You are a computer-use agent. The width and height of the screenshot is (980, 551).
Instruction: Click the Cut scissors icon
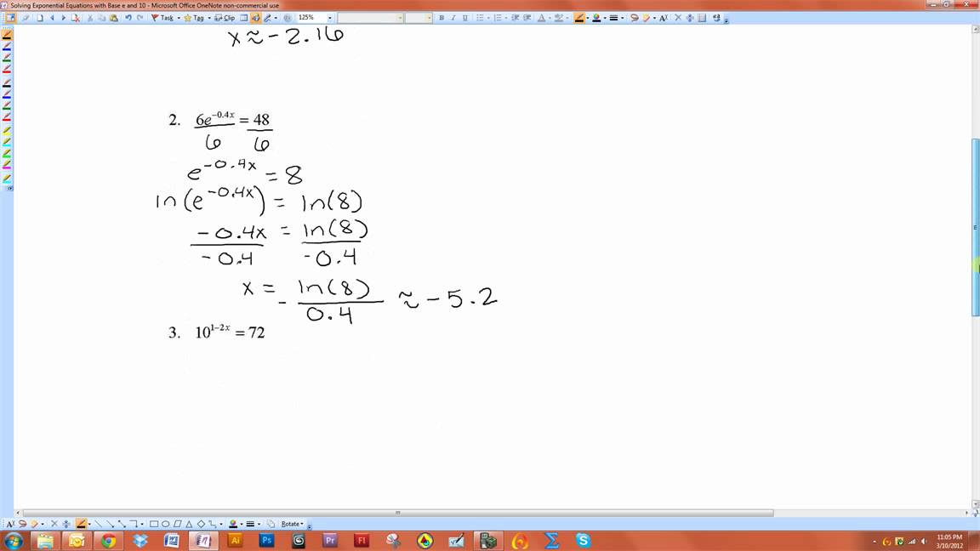90,18
